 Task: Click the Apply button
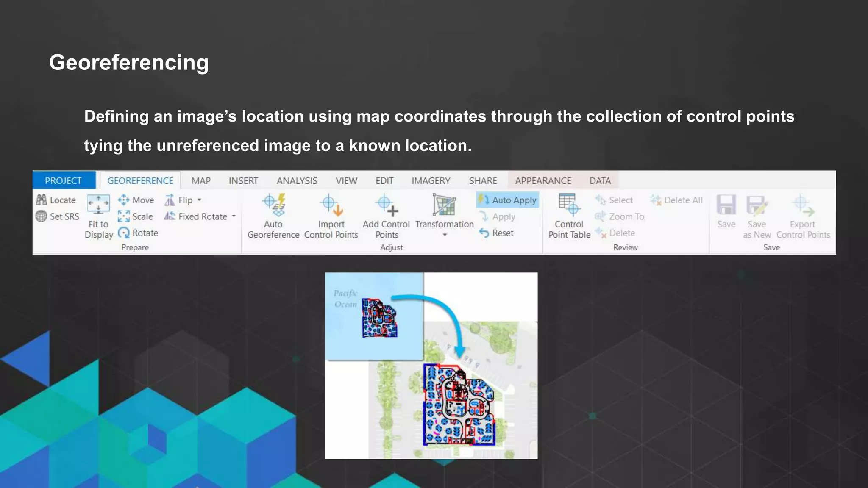[x=497, y=216]
